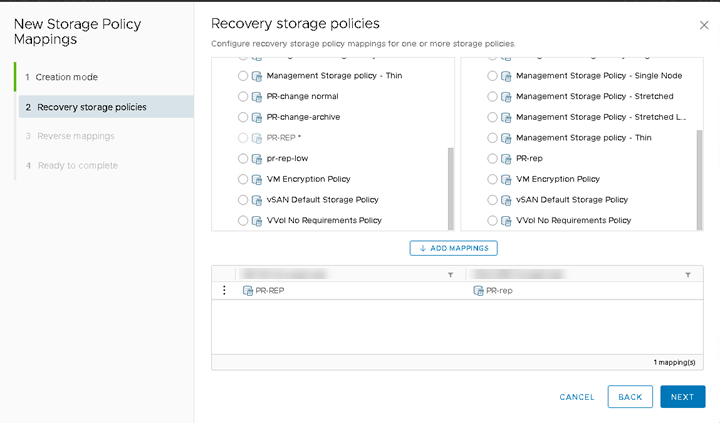This screenshot has height=423, width=720.
Task: Click right policy icon beside vSAN Default Storage Policy
Action: click(x=506, y=200)
